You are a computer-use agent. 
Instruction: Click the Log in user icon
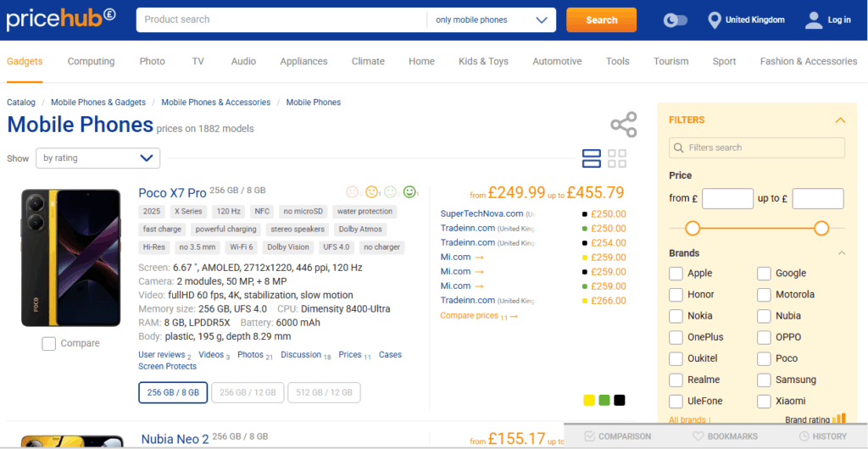814,20
